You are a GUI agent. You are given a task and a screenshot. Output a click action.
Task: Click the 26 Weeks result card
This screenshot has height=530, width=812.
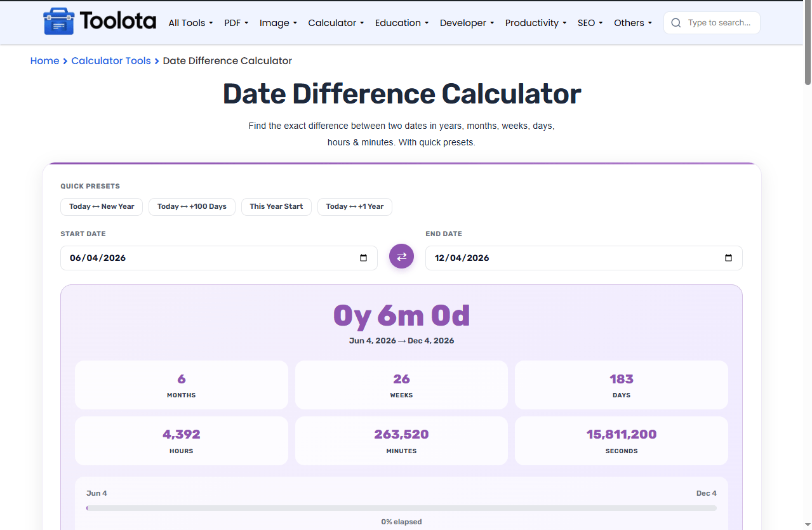(x=401, y=385)
